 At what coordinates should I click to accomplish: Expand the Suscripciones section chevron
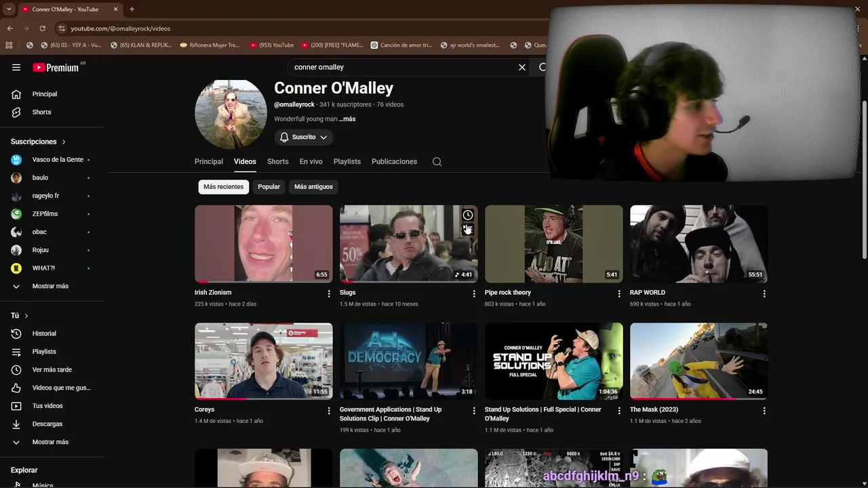tap(64, 142)
